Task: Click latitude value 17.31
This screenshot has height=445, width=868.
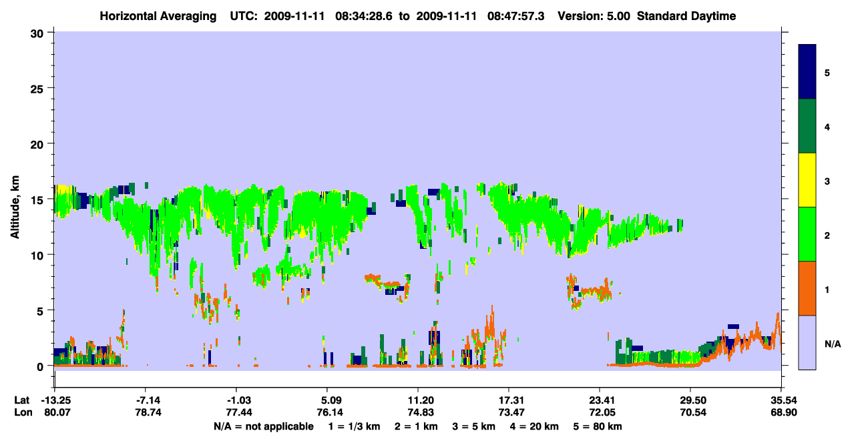Action: point(512,400)
